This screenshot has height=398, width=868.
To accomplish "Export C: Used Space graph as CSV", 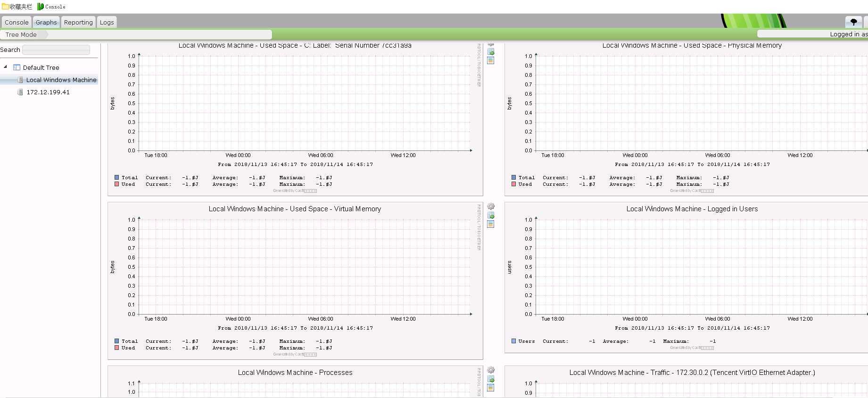I will (x=491, y=52).
